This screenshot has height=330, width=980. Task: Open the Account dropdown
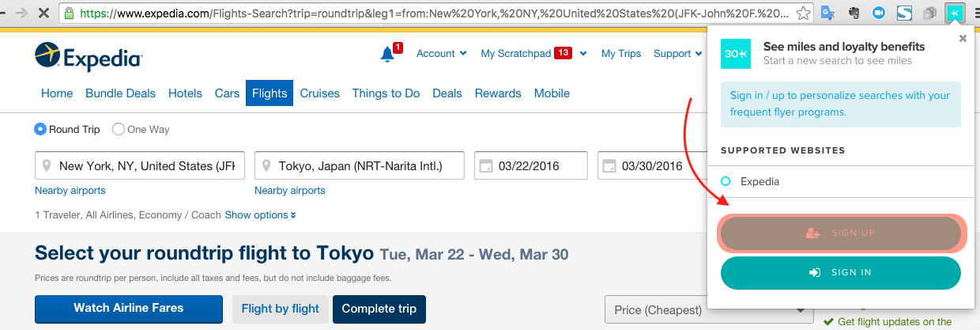441,54
